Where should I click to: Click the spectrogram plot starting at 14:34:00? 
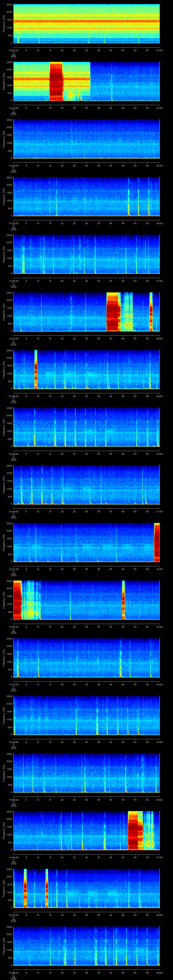tap(86, 715)
